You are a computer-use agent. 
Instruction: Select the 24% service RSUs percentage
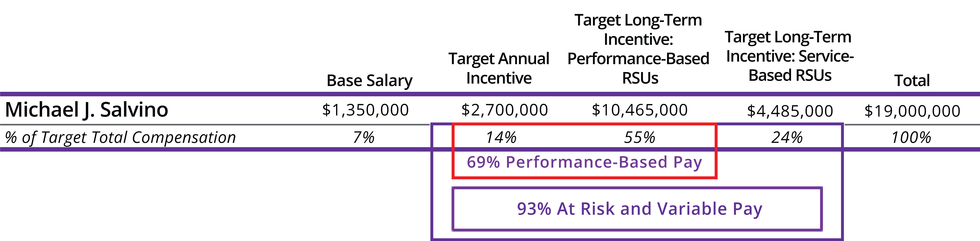(787, 137)
